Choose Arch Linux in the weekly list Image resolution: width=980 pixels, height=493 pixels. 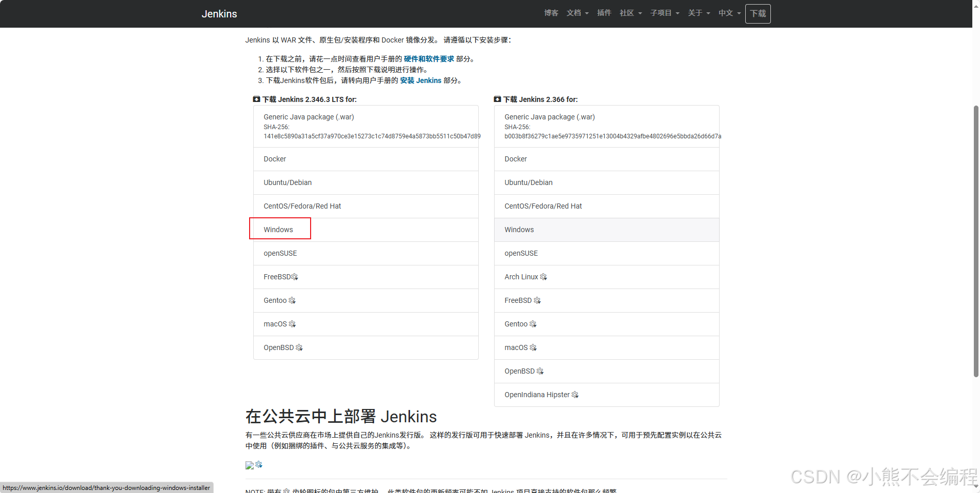607,277
